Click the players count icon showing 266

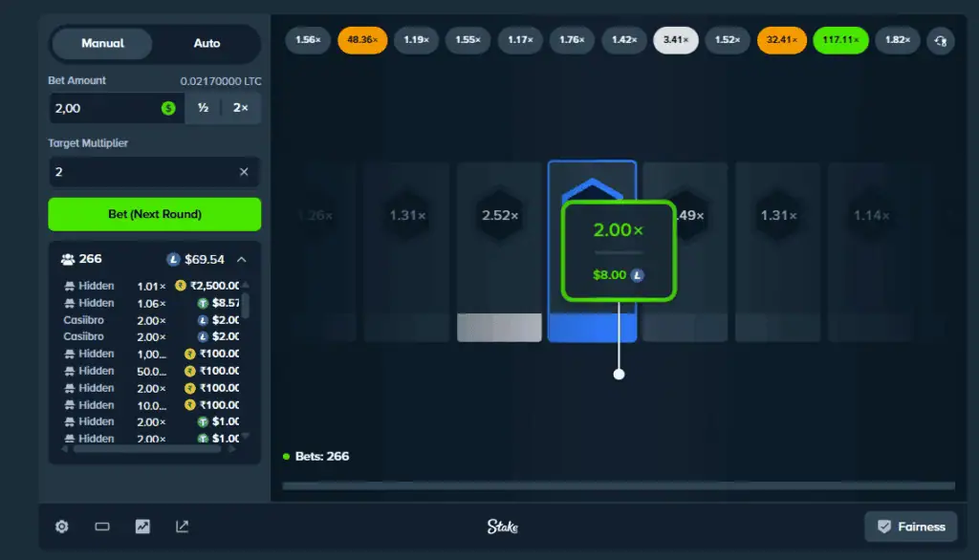[x=68, y=259]
